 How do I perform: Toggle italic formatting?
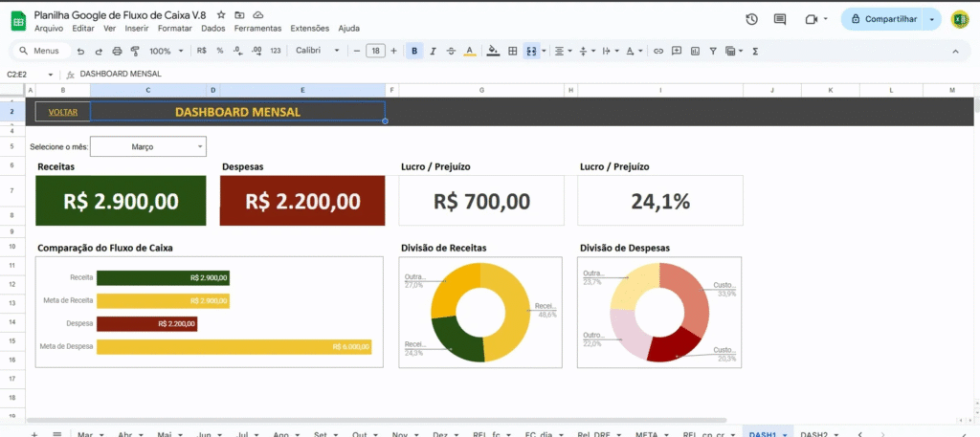[433, 51]
